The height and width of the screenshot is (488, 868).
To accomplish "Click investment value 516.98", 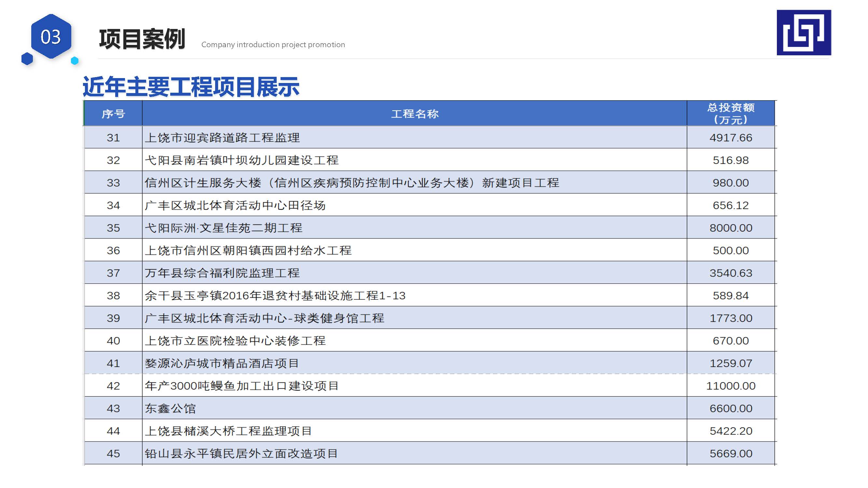I will [731, 160].
